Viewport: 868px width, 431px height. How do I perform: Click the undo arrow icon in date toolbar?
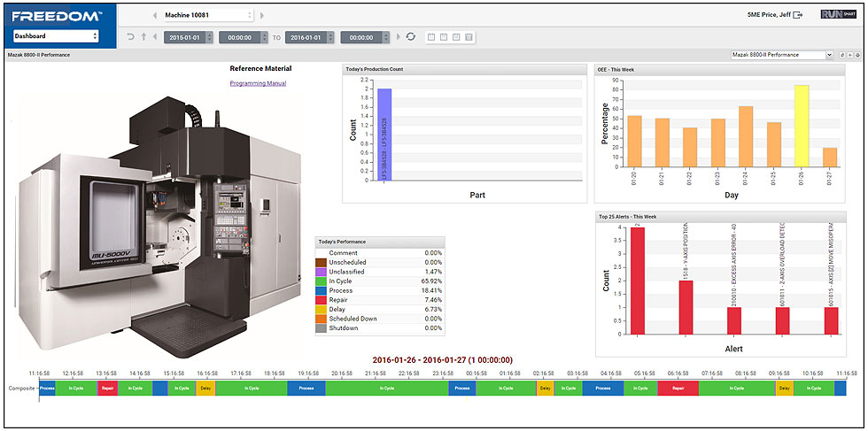pyautogui.click(x=131, y=37)
